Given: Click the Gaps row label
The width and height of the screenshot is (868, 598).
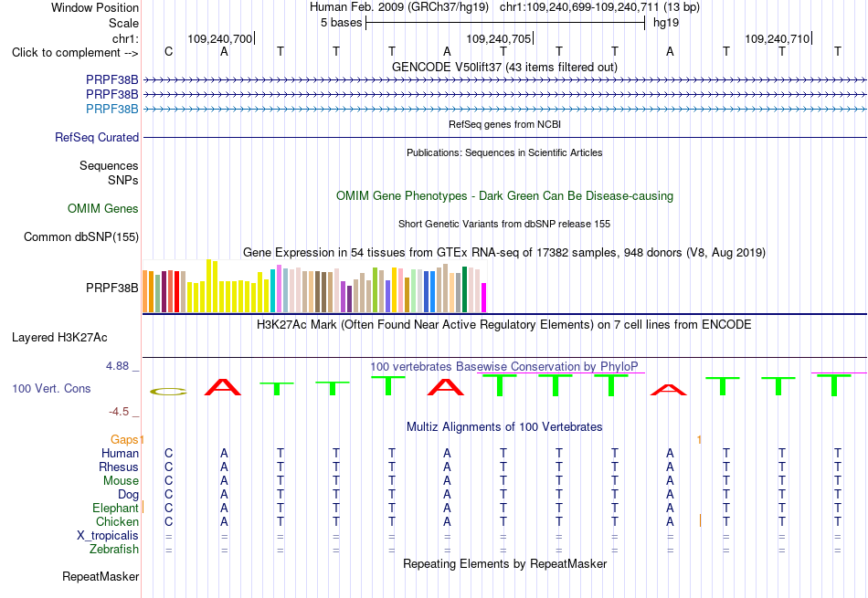Looking at the screenshot, I should tap(124, 439).
